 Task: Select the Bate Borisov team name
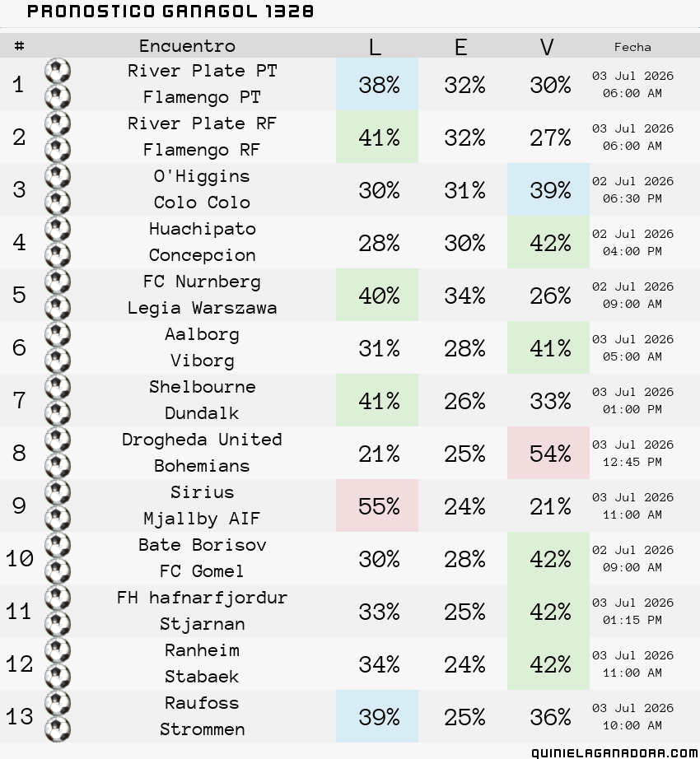(x=203, y=545)
